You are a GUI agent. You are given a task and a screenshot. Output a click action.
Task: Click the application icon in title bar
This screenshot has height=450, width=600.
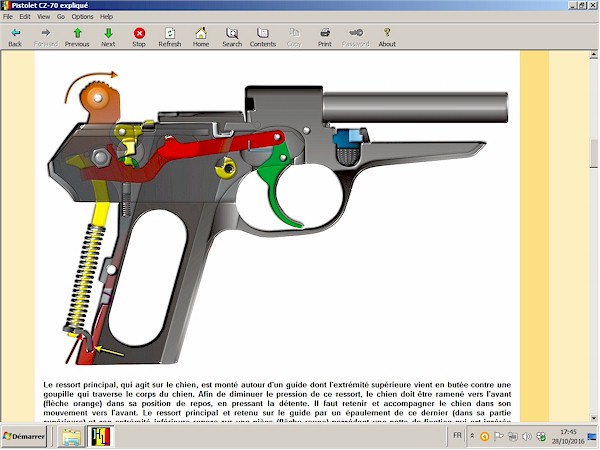click(5, 5)
